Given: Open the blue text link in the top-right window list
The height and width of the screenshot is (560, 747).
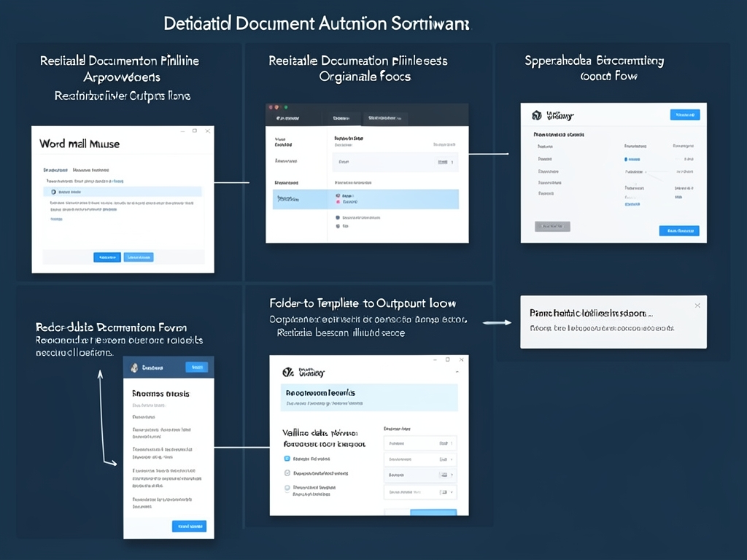Looking at the screenshot, I should (x=632, y=204).
